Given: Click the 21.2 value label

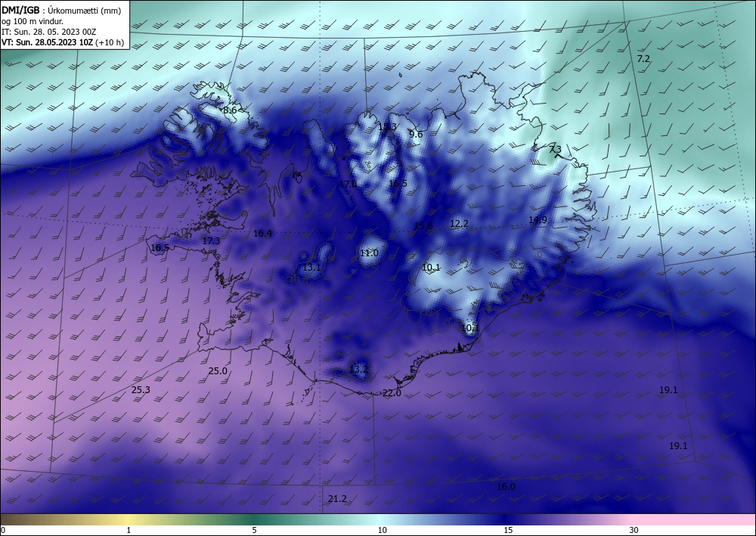Looking at the screenshot, I should click(337, 499).
